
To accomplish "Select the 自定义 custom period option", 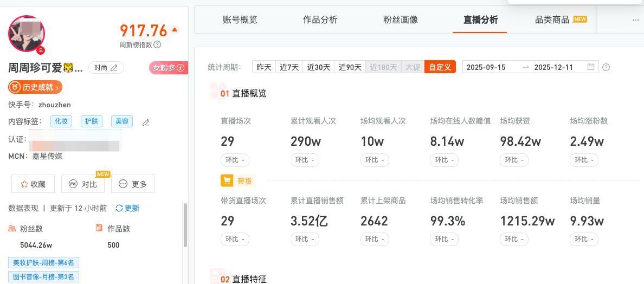I will point(440,67).
